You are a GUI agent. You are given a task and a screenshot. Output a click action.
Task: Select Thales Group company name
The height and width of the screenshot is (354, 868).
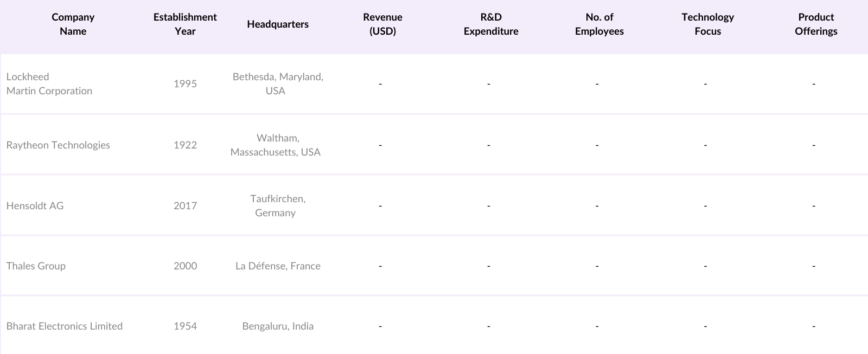pos(36,266)
